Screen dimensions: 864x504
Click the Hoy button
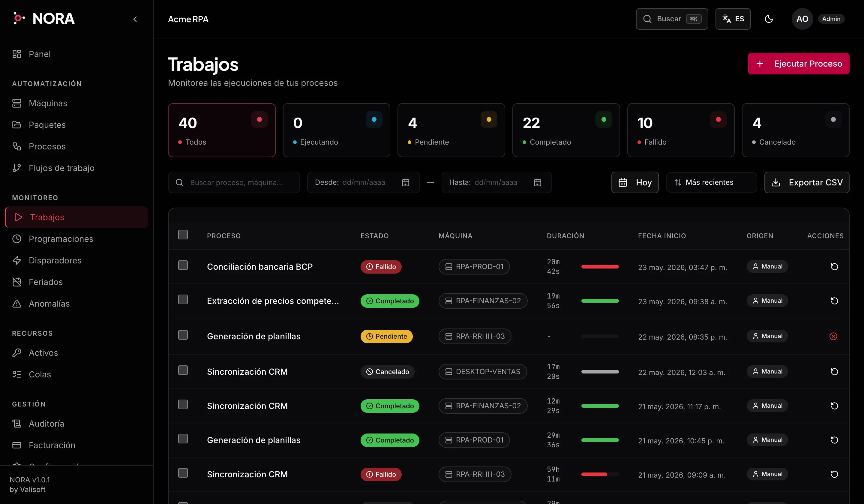[634, 182]
